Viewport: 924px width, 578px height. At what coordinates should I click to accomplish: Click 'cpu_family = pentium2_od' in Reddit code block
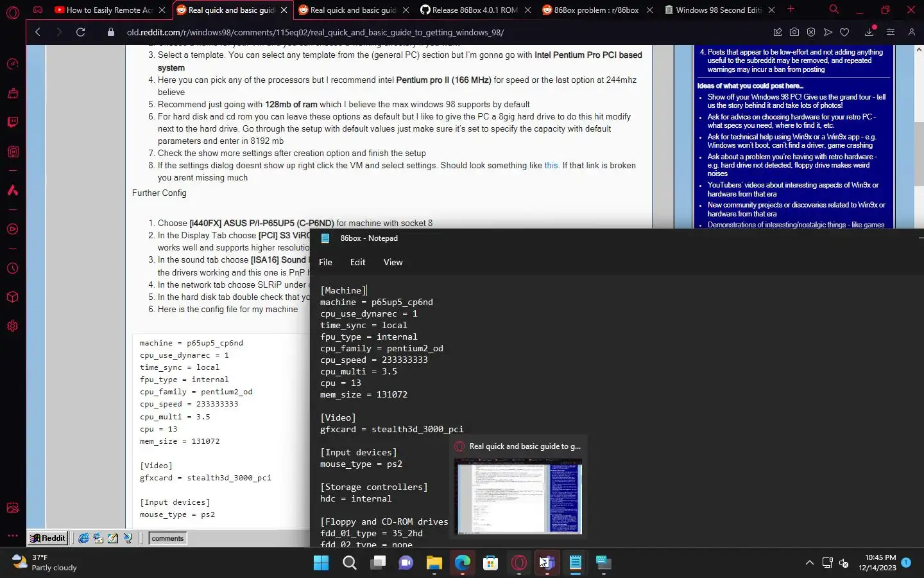coord(196,392)
